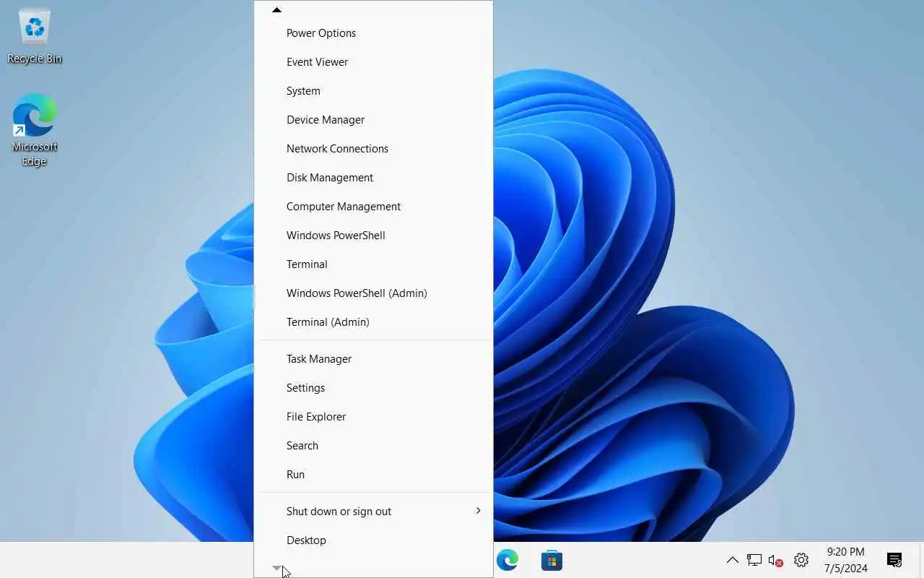Open Microsoft Store from the taskbar
The width and height of the screenshot is (924, 578).
[x=552, y=560]
